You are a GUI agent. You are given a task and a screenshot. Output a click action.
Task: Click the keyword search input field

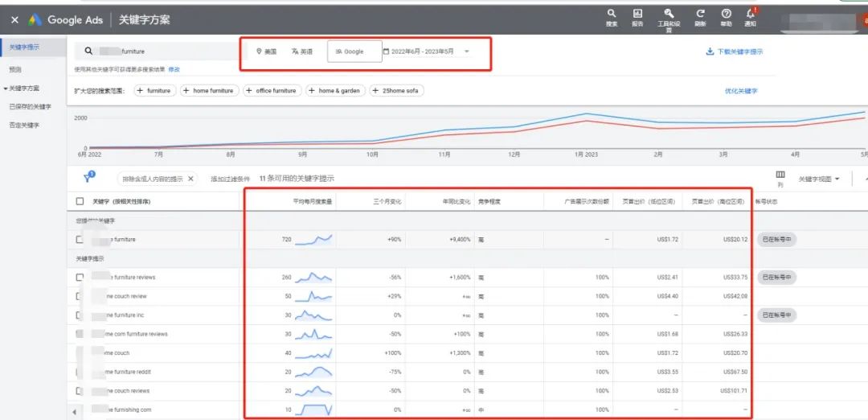tap(161, 51)
